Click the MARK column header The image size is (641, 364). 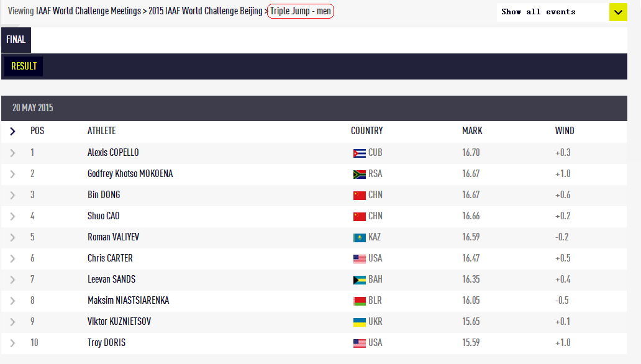(472, 131)
